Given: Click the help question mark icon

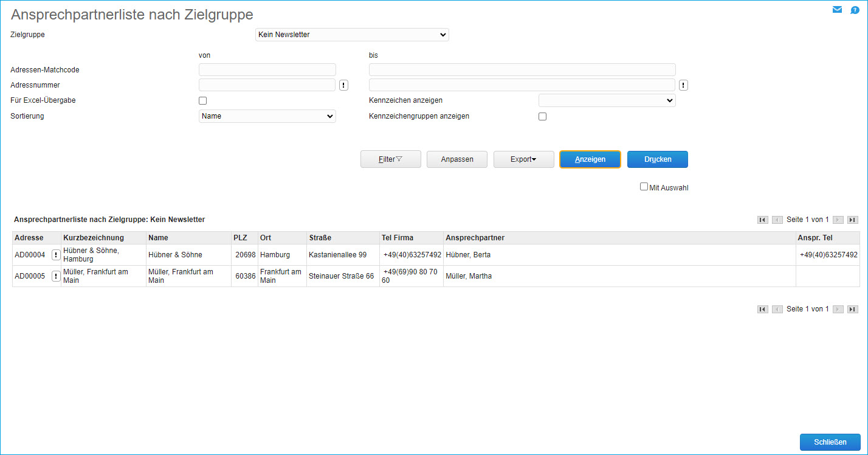Looking at the screenshot, I should [x=855, y=10].
